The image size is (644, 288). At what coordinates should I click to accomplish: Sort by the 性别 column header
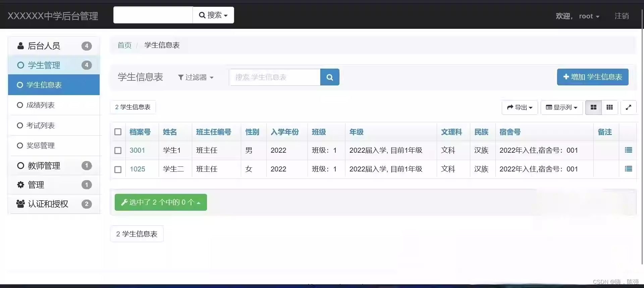[x=252, y=132]
